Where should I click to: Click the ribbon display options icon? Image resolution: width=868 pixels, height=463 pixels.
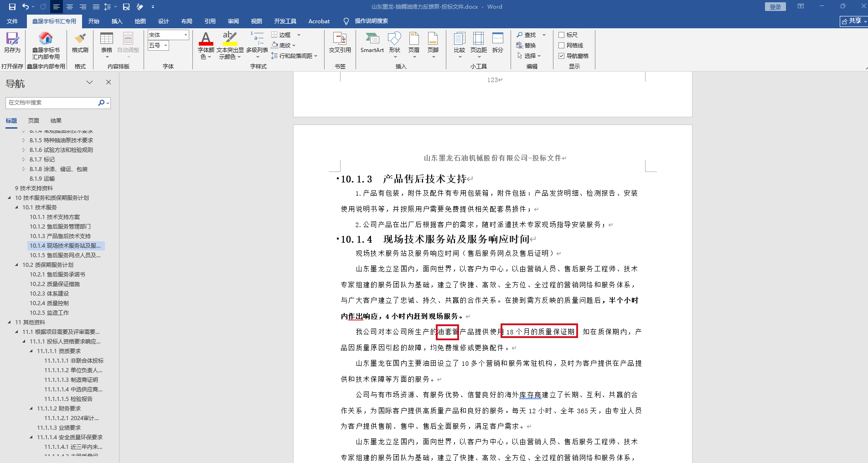pyautogui.click(x=801, y=6)
